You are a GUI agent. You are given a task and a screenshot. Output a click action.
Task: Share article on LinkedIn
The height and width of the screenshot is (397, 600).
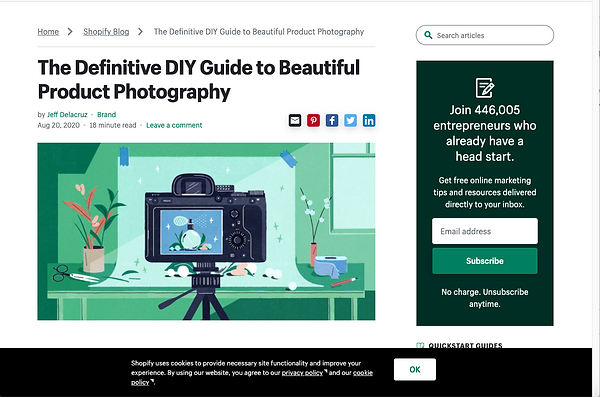369,121
